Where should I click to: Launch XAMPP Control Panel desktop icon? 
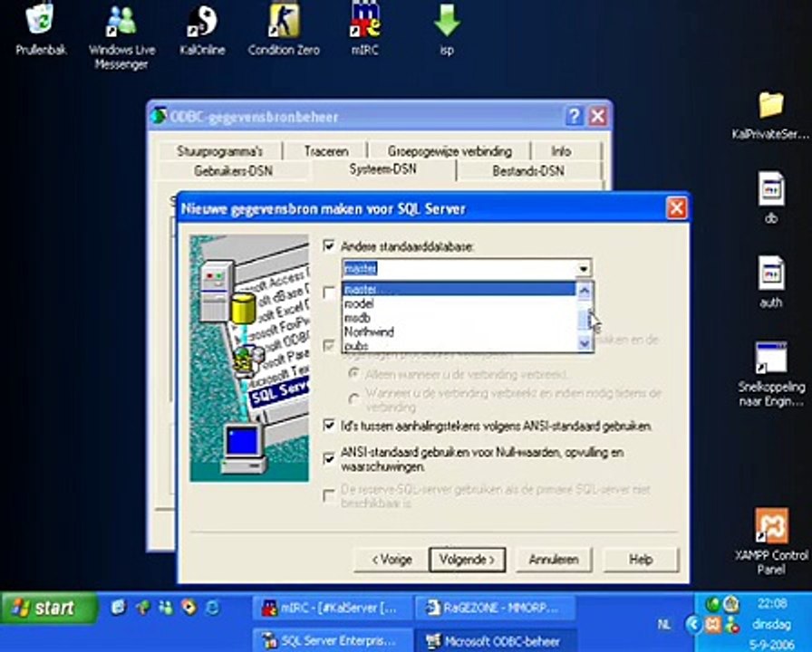click(x=771, y=542)
